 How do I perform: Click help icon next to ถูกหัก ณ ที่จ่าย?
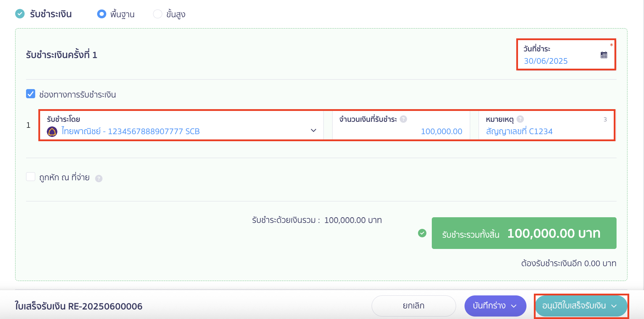tap(99, 179)
